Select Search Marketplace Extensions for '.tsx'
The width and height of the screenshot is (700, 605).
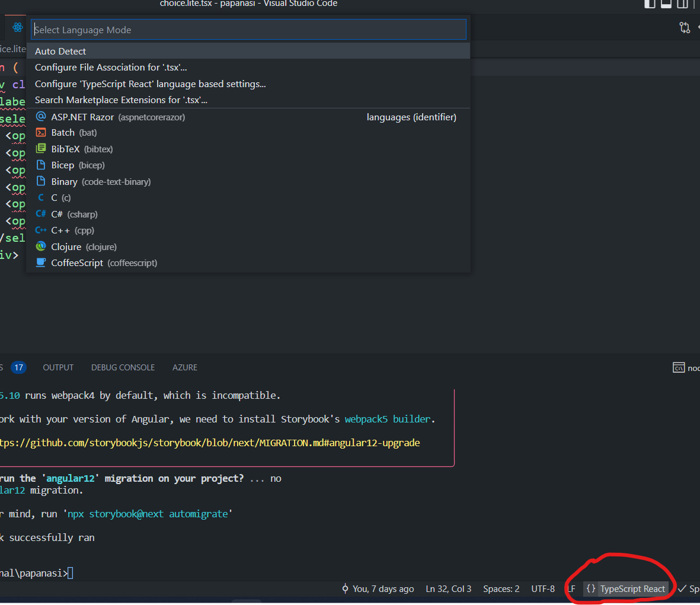tap(249, 100)
